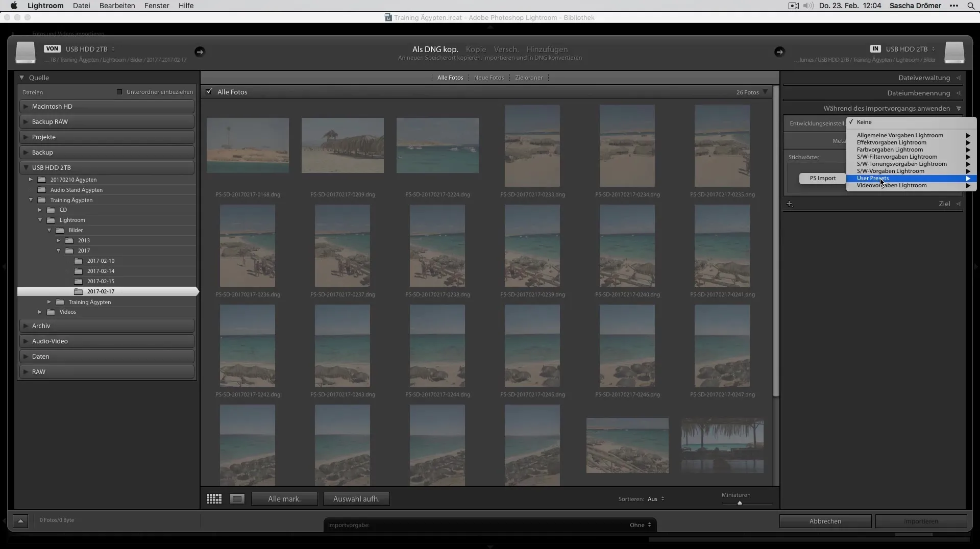The height and width of the screenshot is (549, 980).
Task: Open the Fenster menu
Action: tap(157, 6)
